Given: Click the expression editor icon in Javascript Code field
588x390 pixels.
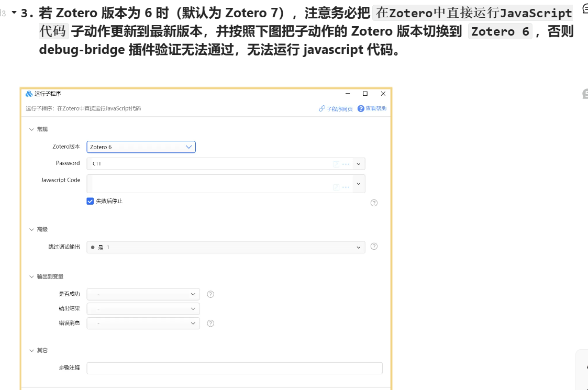Looking at the screenshot, I should (x=336, y=187).
